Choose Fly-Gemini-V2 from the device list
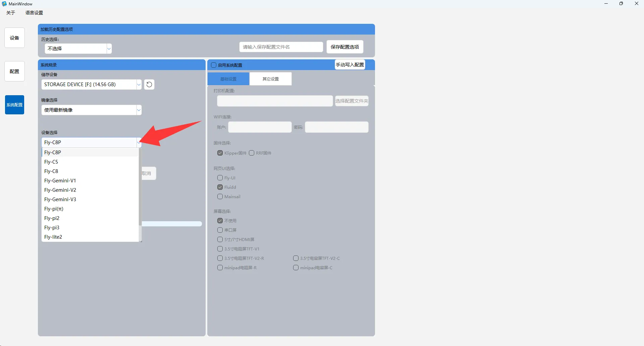Screen dimensions: 644x346 pyautogui.click(x=60, y=190)
